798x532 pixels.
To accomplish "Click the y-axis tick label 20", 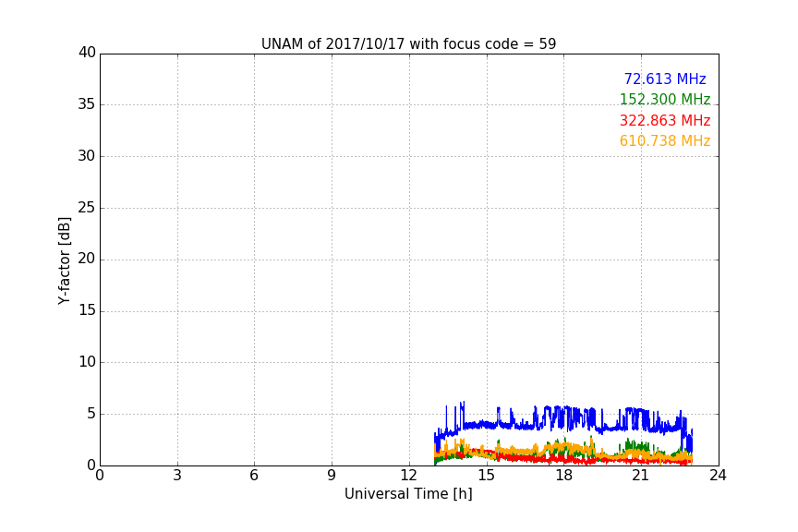I will pyautogui.click(x=87, y=260).
